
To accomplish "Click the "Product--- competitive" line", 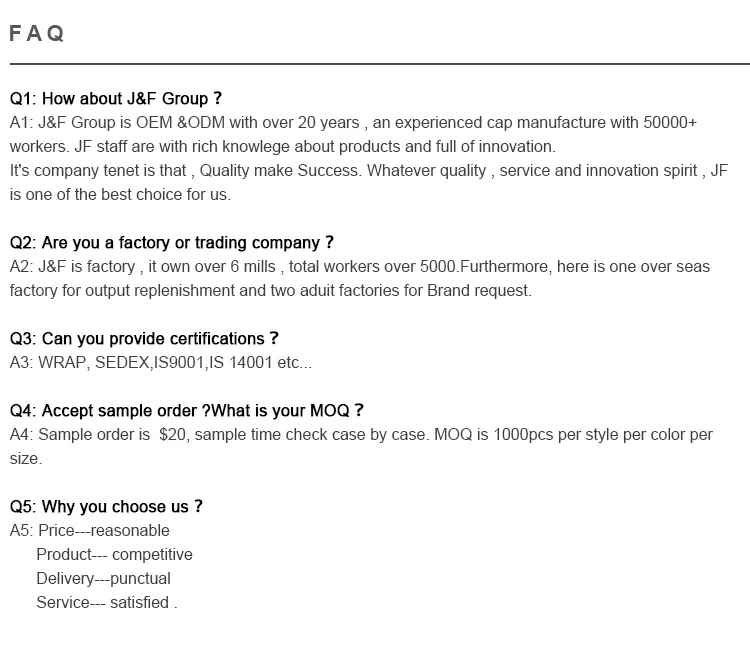I will 114,555.
